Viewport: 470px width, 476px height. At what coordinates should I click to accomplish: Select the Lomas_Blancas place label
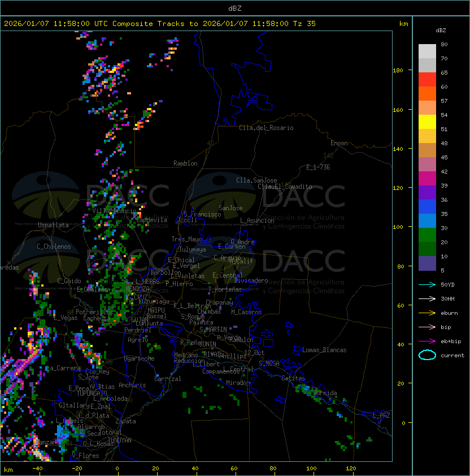pos(324,350)
